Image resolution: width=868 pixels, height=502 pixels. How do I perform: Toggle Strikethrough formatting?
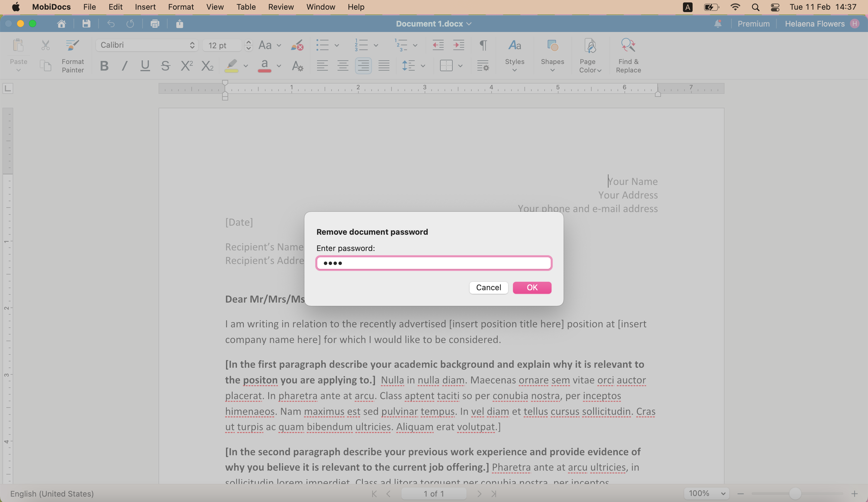[x=165, y=65]
